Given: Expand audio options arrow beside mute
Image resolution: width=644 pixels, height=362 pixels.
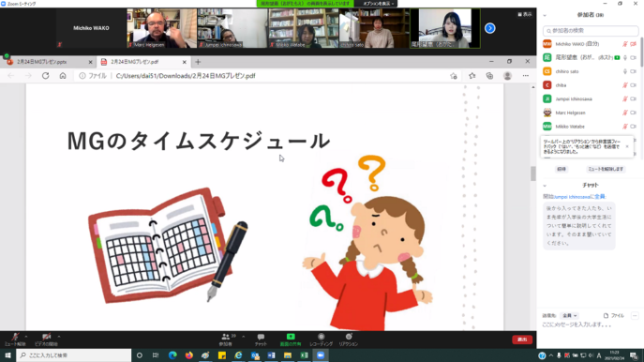Looking at the screenshot, I should (x=26, y=337).
